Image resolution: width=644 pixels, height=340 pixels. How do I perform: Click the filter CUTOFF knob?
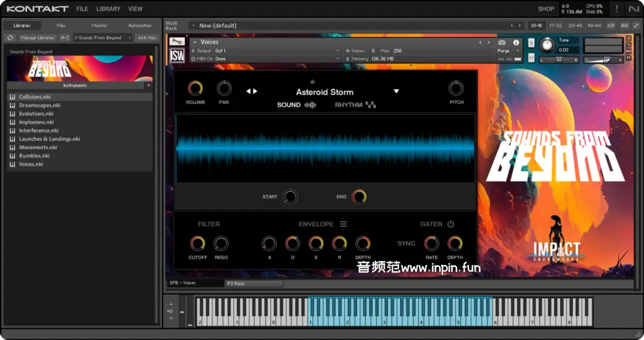(198, 244)
